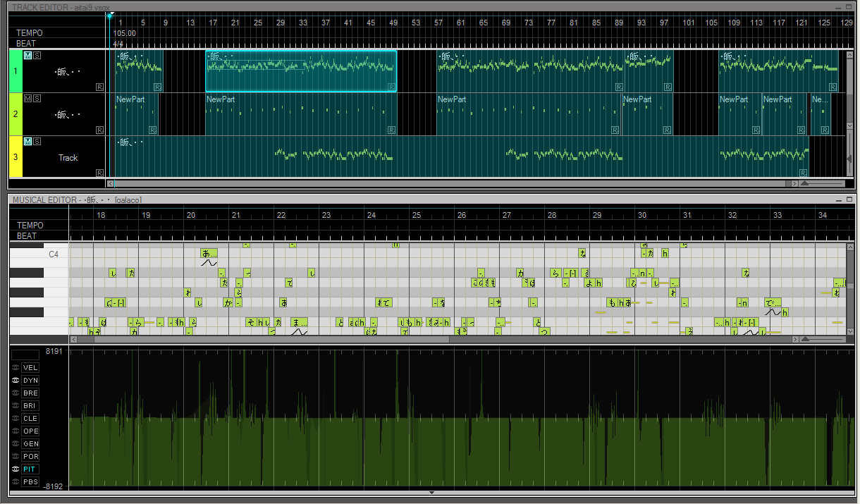Image resolution: width=860 pixels, height=504 pixels.
Task: Adjust the Track Editor horizontal zoom slider
Action: pyautogui.click(x=821, y=183)
